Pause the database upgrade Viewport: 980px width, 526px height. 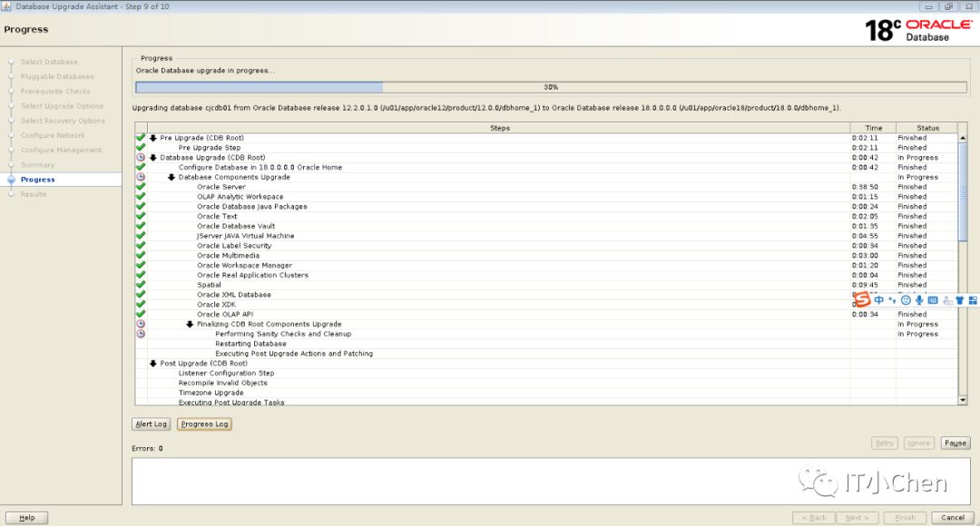(x=955, y=443)
